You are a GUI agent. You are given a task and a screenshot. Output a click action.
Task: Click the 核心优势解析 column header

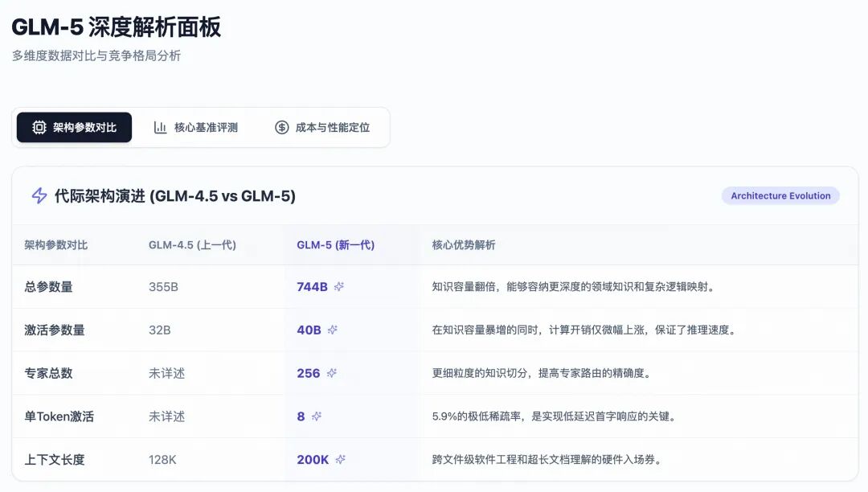coord(464,245)
